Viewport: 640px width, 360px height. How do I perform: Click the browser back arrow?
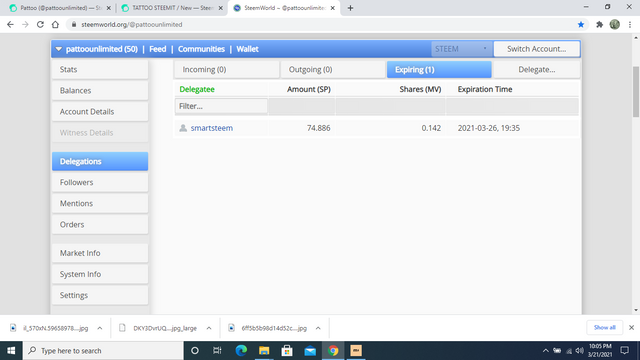10,24
